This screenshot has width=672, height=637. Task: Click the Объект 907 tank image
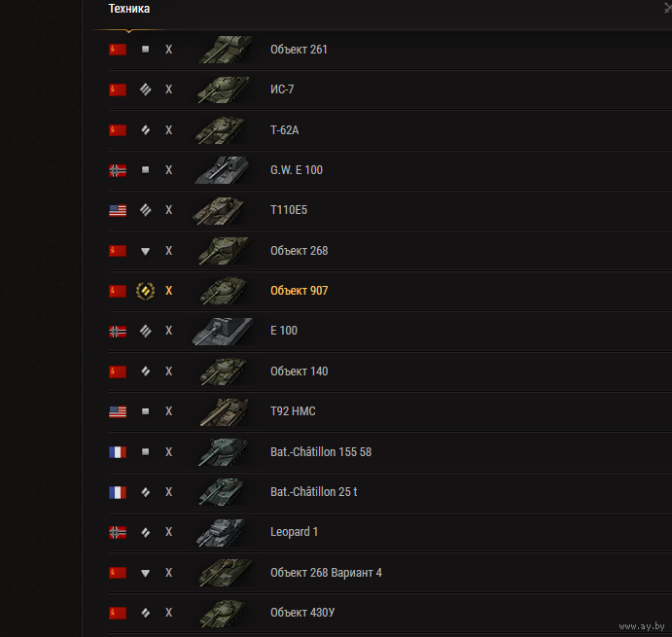tap(224, 291)
